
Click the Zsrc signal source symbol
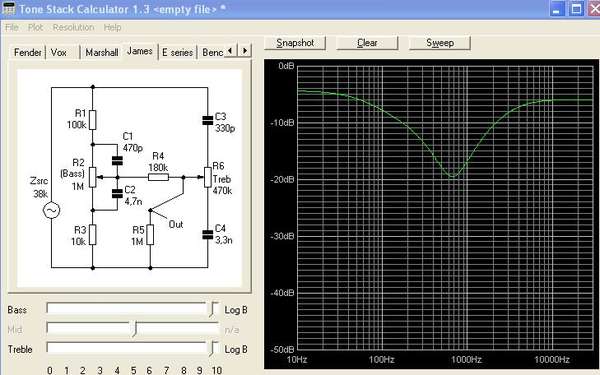pos(51,210)
